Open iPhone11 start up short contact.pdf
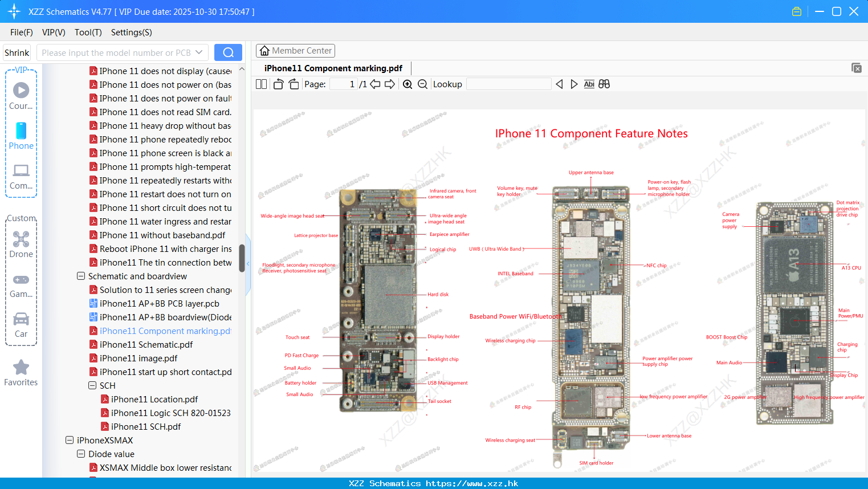The width and height of the screenshot is (868, 489). pos(165,372)
